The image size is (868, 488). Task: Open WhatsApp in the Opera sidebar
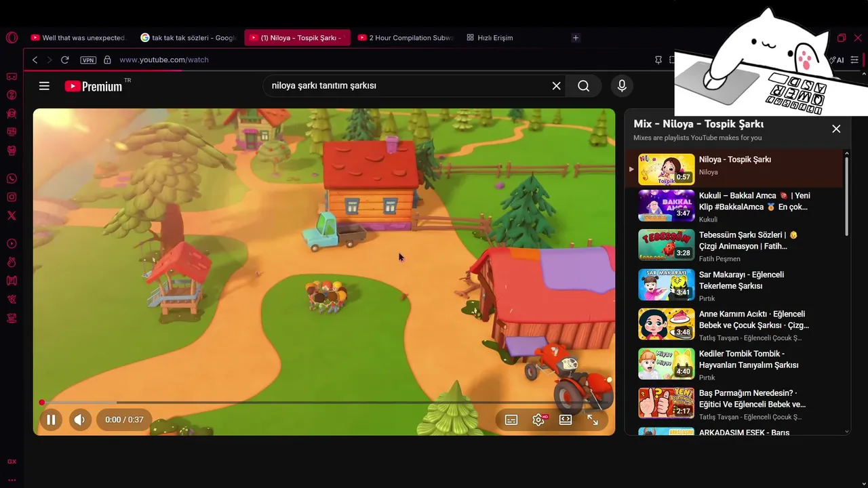coord(12,179)
